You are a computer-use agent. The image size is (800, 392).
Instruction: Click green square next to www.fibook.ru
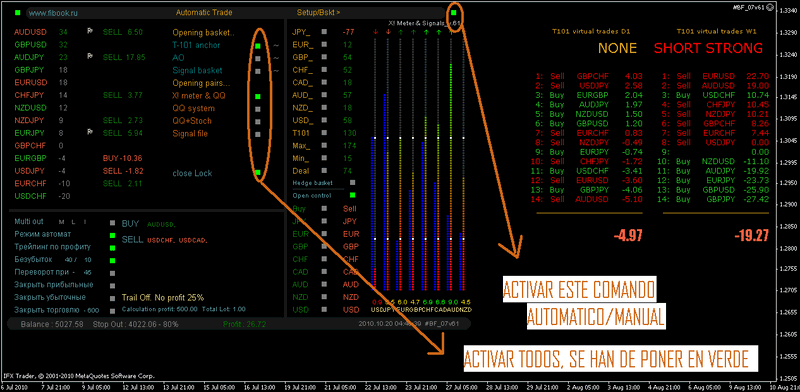click(18, 12)
